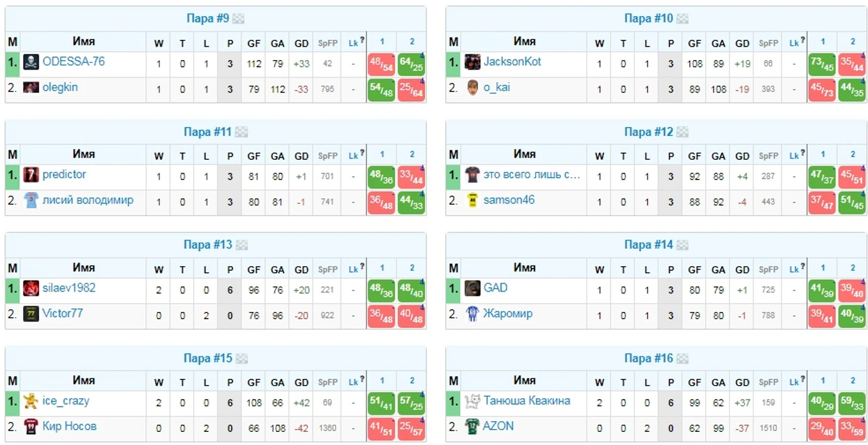Click JacksonKot avatar icon
Image resolution: width=868 pixels, height=445 pixels.
pos(473,62)
